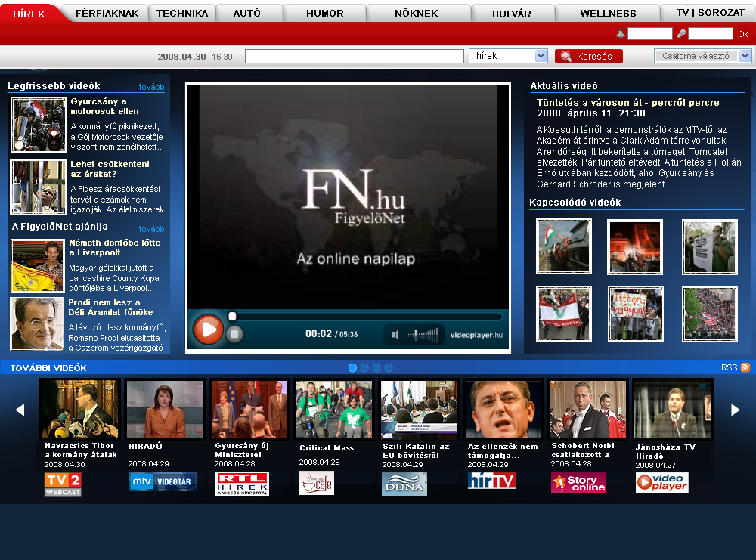Open the videoplayer.hu logo in the player
The image size is (756, 560).
476,335
